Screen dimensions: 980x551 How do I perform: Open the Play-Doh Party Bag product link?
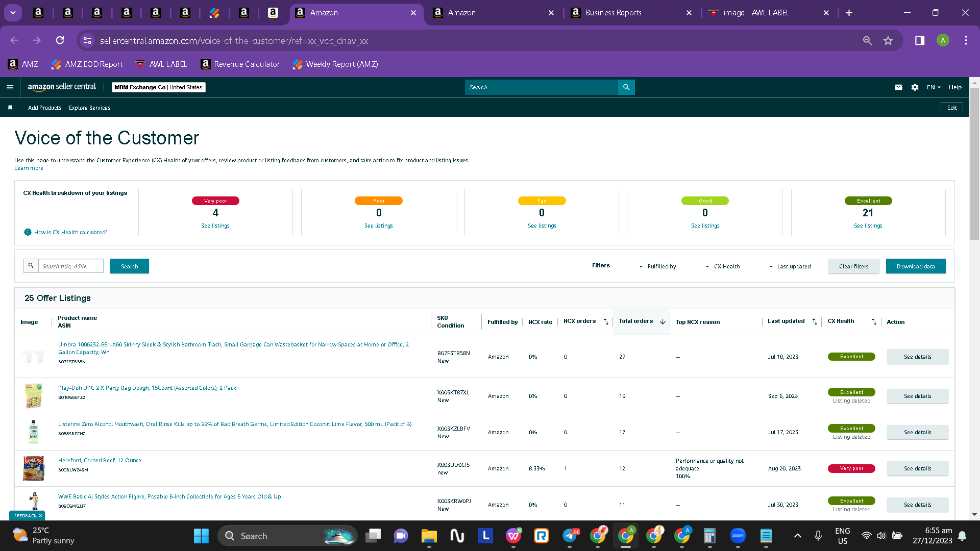click(x=147, y=388)
